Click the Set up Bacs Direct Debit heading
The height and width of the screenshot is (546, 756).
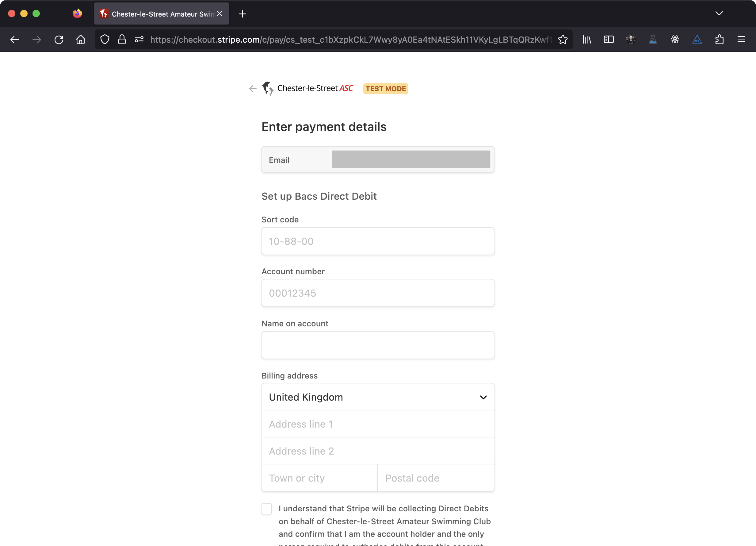[319, 196]
